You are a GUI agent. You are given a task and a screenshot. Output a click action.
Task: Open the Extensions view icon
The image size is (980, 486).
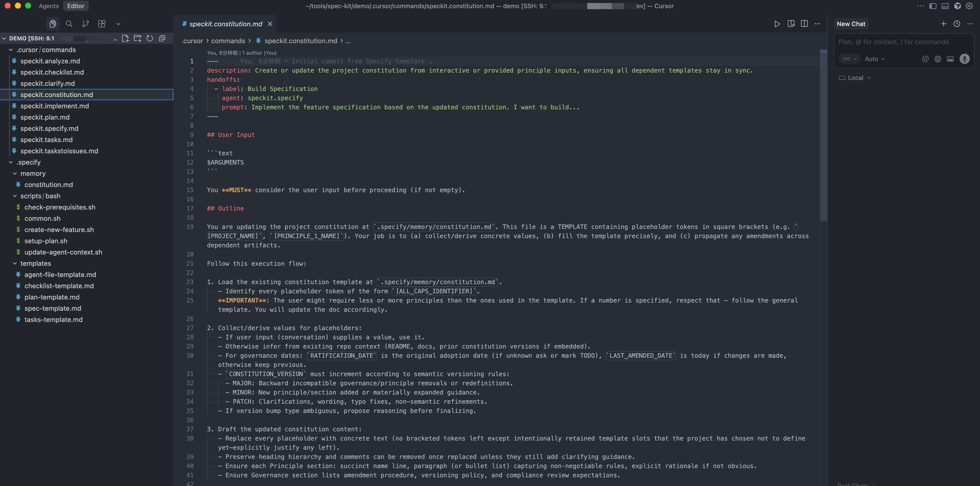[x=101, y=24]
